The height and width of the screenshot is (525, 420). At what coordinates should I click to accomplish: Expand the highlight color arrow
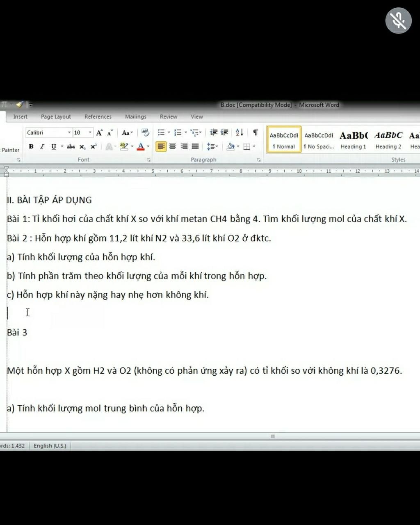click(x=132, y=146)
